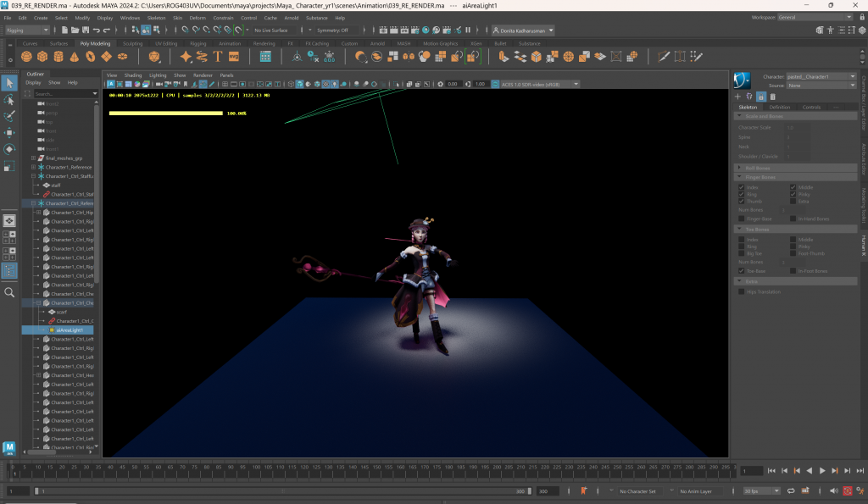Click the Save Scene disk icon
The image size is (868, 504).
86,30
